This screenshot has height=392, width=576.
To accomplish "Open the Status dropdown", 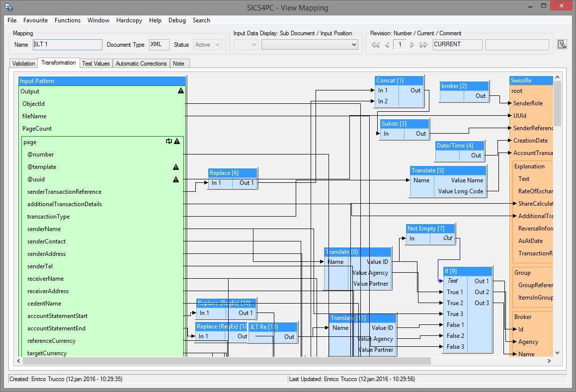I will click(x=208, y=45).
